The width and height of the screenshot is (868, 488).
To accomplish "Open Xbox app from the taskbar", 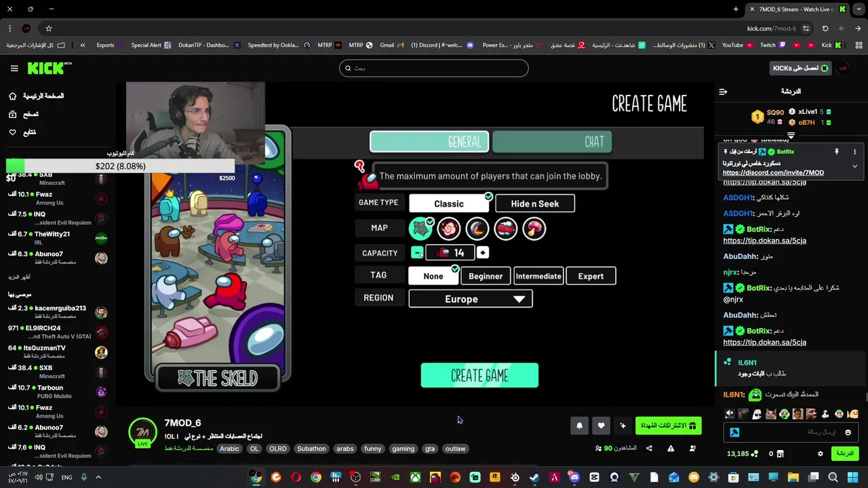I will pos(415,477).
